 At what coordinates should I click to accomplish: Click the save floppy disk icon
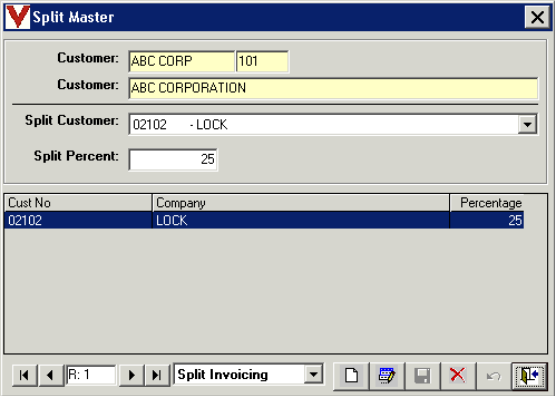423,375
